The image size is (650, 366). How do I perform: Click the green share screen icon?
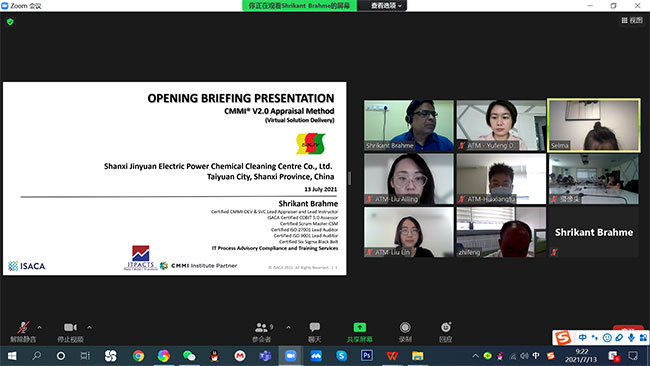359,327
